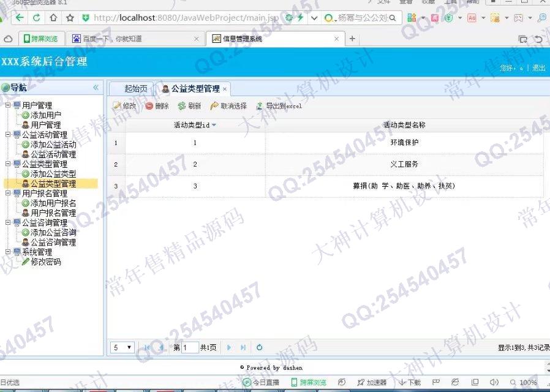Click the green shield security icon
The width and height of the screenshot is (550, 392).
85,18
